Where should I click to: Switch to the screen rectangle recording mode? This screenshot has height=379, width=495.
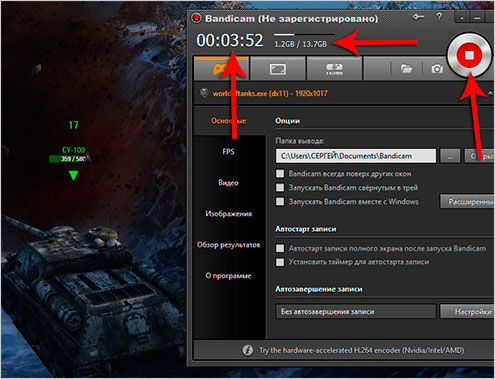(278, 69)
